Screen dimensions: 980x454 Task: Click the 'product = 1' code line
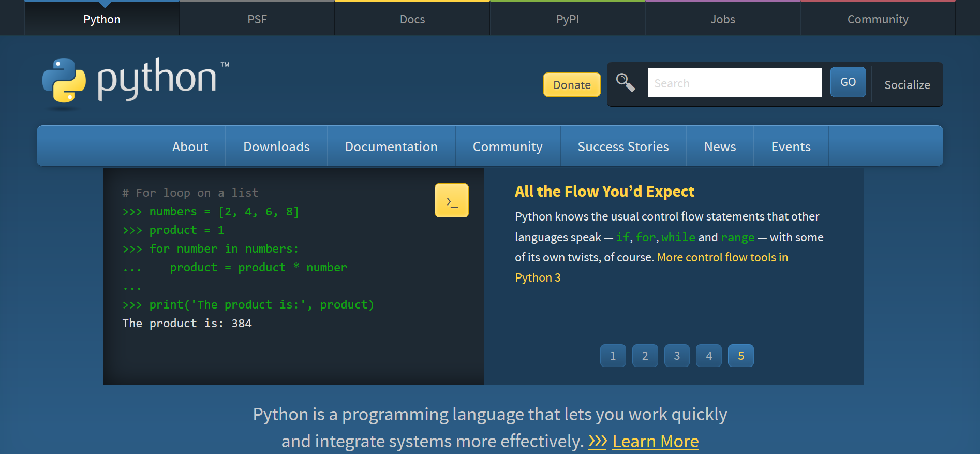coord(173,230)
